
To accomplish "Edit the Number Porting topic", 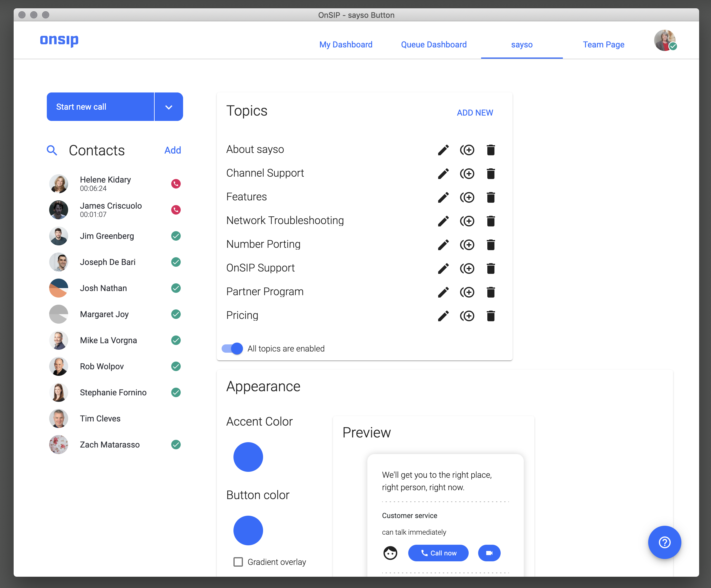I will point(443,245).
